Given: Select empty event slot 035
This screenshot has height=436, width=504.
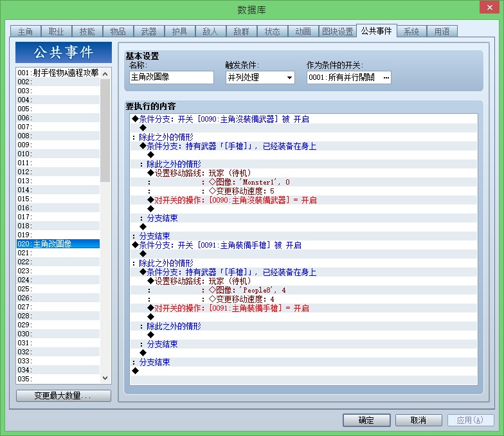Looking at the screenshot, I should pos(58,379).
